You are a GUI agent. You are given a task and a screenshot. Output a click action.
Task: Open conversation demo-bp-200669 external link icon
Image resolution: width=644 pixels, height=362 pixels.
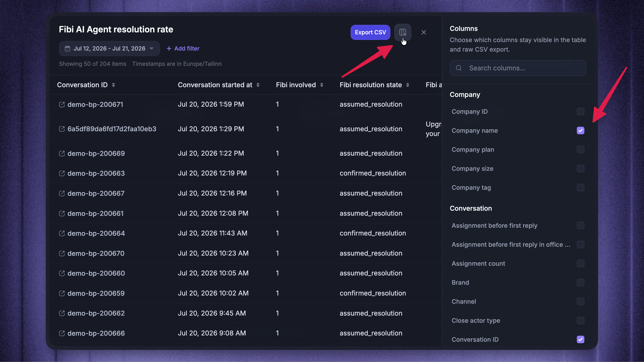pos(62,153)
